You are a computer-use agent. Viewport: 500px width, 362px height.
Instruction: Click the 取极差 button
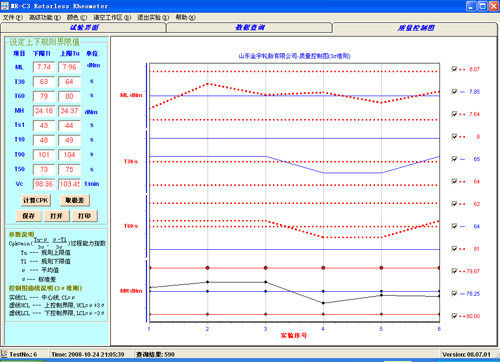tap(75, 200)
